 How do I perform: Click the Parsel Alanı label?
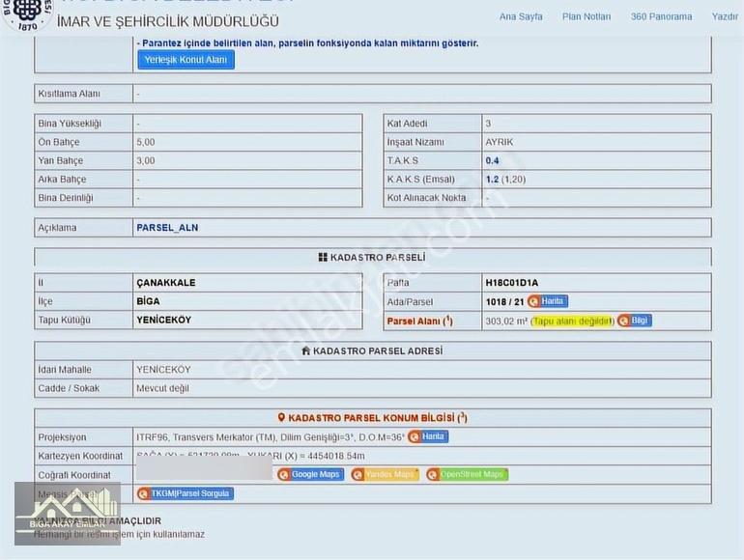(x=420, y=321)
